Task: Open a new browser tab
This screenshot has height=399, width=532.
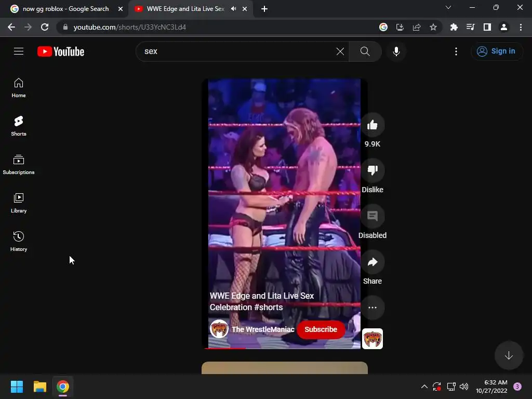Action: [264, 9]
